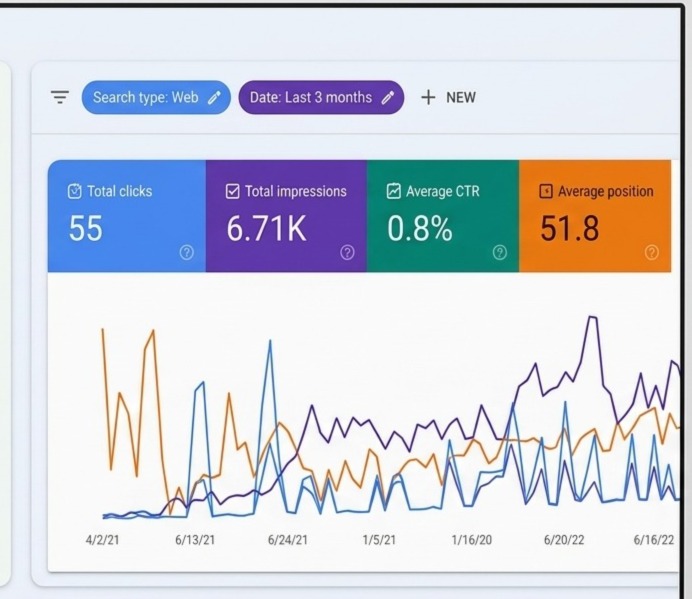Open help icon on Total clicks card

tap(187, 252)
